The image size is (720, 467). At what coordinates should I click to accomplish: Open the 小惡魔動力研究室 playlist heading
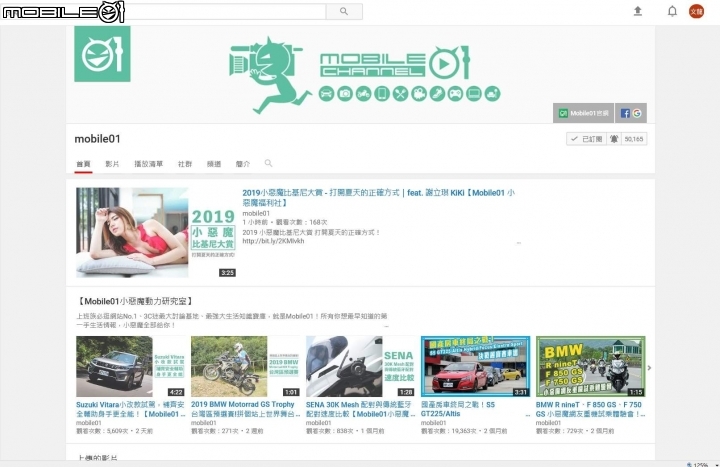click(x=134, y=301)
